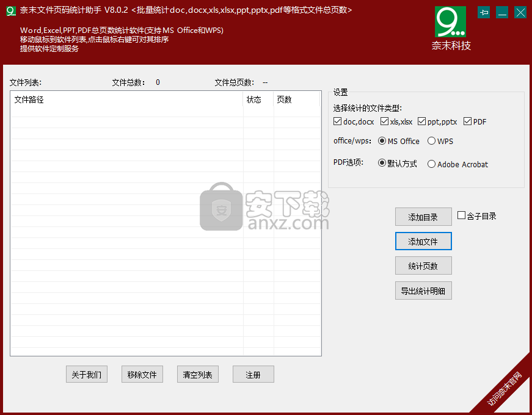Click the 奈末科技 green logo icon
Image resolution: width=532 pixels, height=415 pixels.
[450, 21]
